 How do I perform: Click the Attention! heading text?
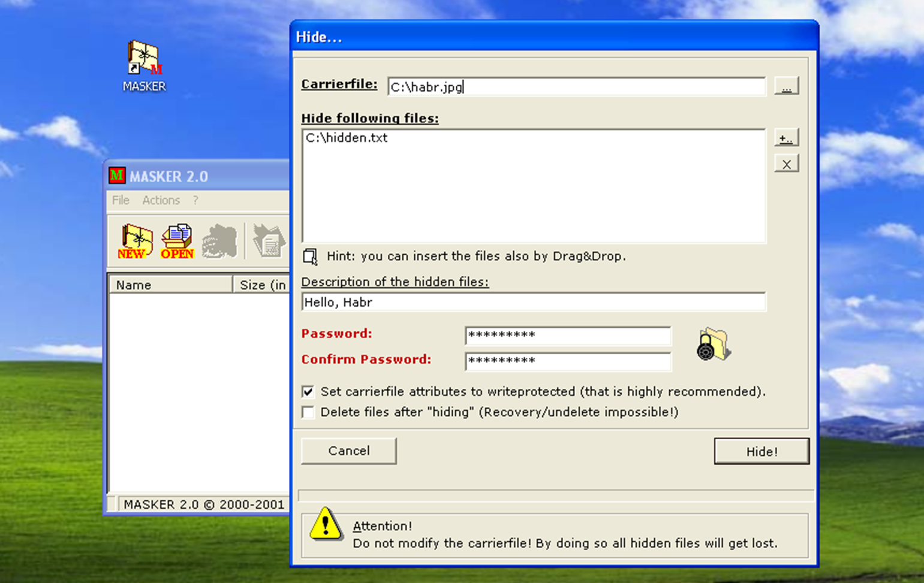(x=383, y=526)
